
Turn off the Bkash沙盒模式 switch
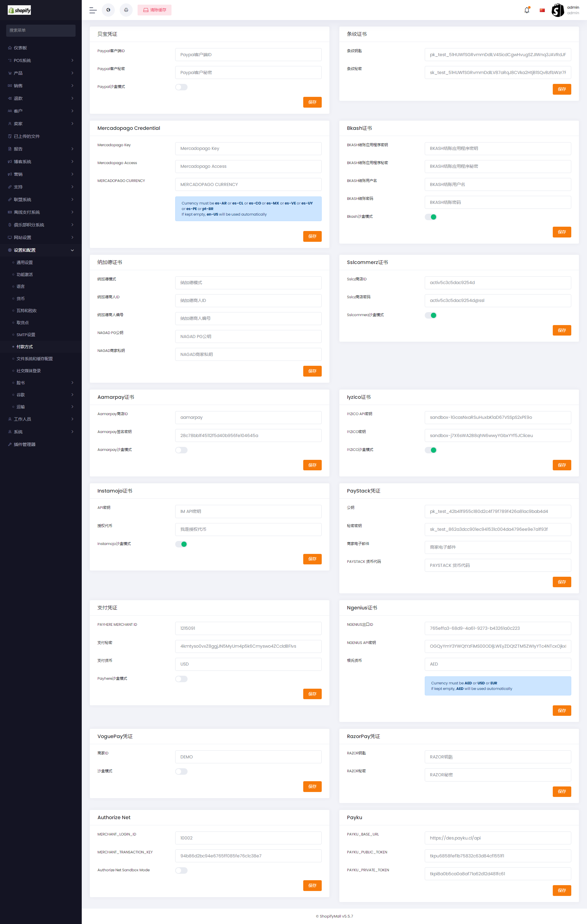[x=431, y=217]
